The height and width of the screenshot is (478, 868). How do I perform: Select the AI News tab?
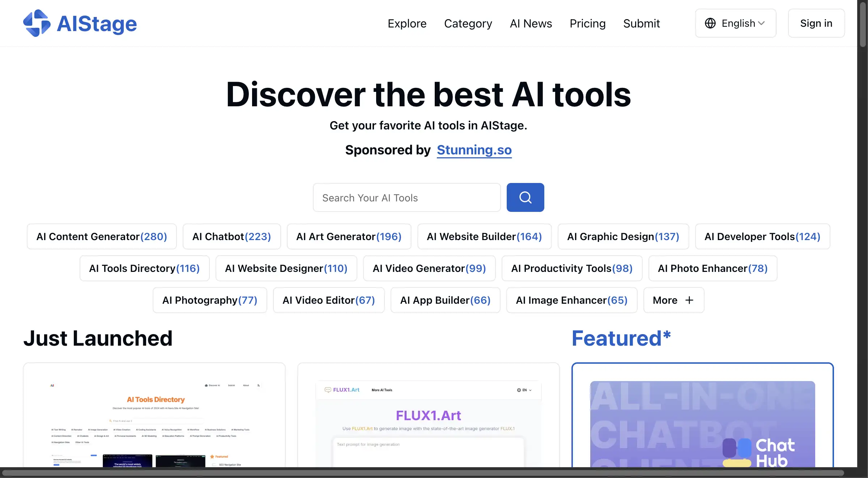click(531, 23)
